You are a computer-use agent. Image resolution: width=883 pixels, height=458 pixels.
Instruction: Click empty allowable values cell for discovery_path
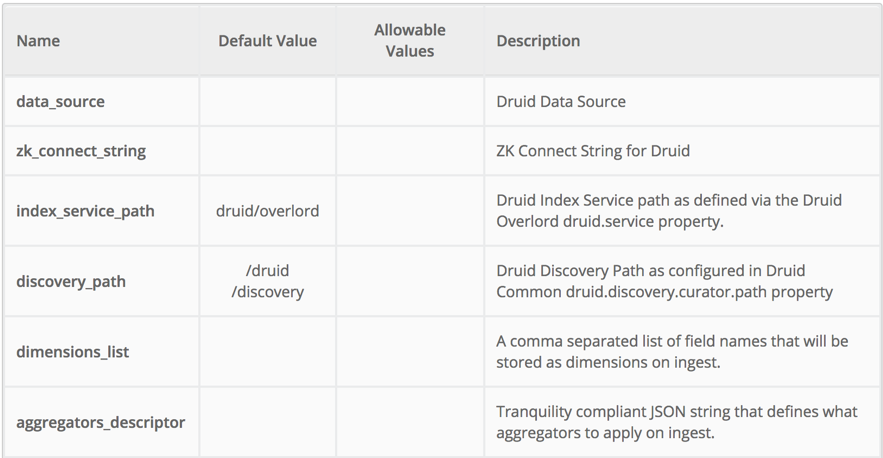point(410,281)
